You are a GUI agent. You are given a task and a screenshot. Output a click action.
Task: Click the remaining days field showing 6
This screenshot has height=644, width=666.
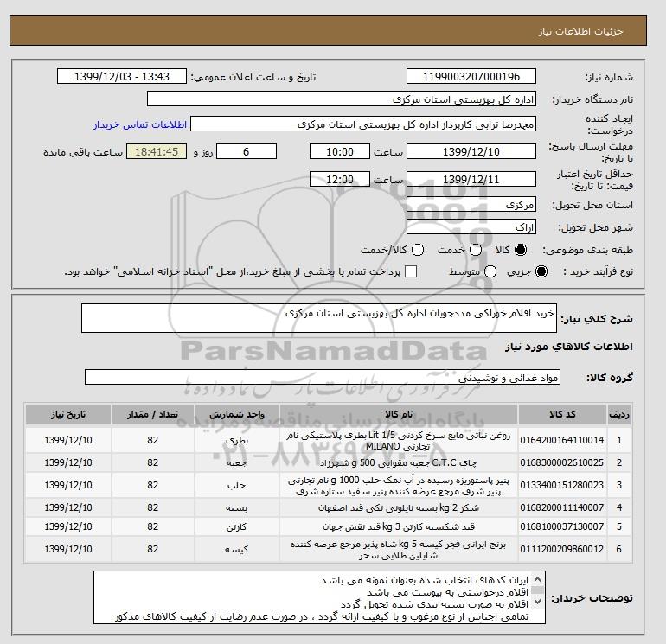(247, 151)
